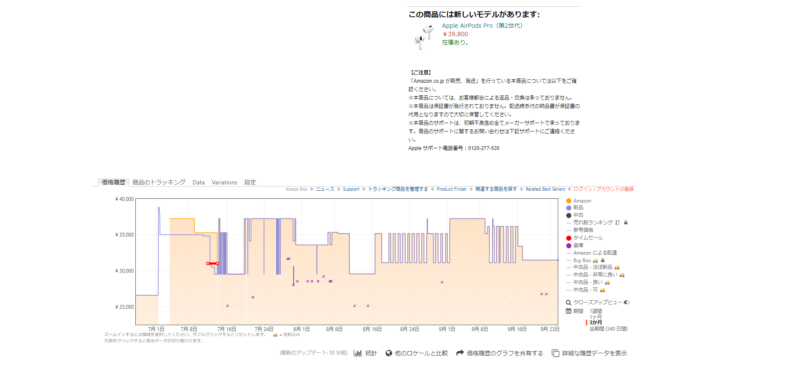Click the 在庫あり。 stock status

tap(455, 42)
